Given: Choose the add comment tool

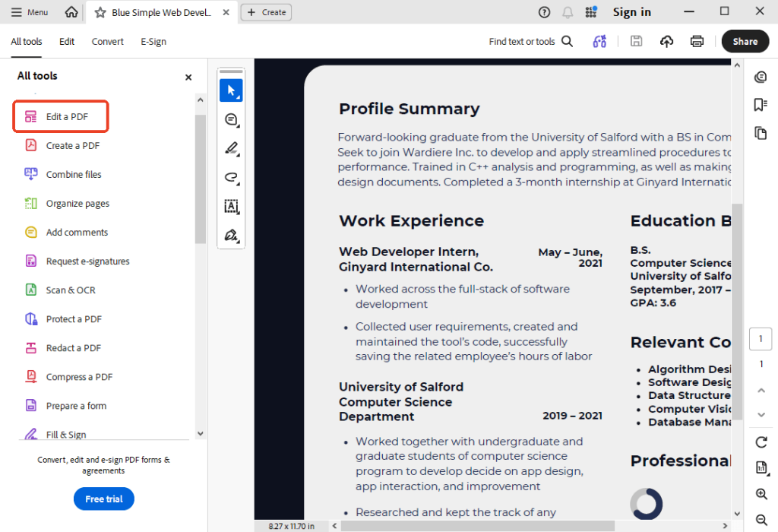Looking at the screenshot, I should pos(231,119).
